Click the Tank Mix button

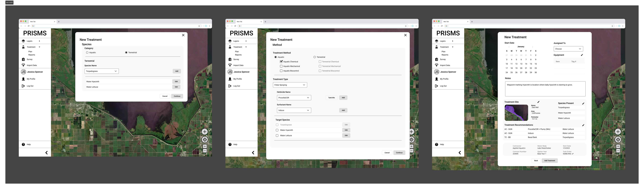pyautogui.click(x=332, y=98)
